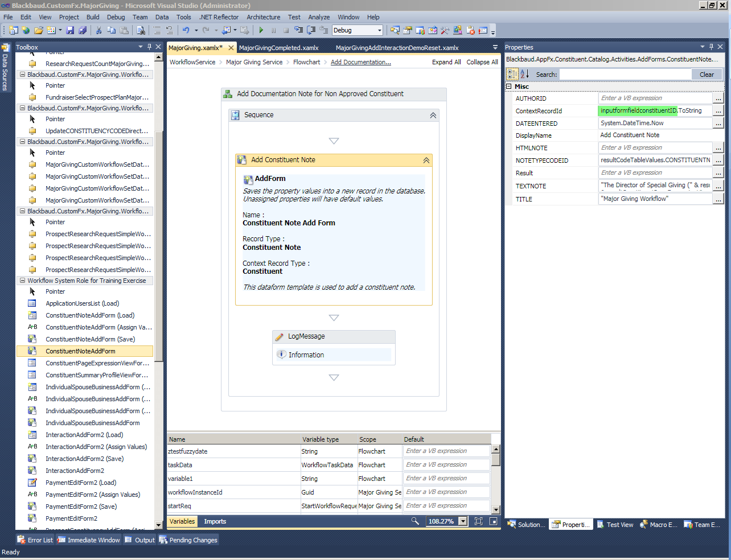Click the Undo arrow icon
The image size is (731, 560).
[186, 30]
